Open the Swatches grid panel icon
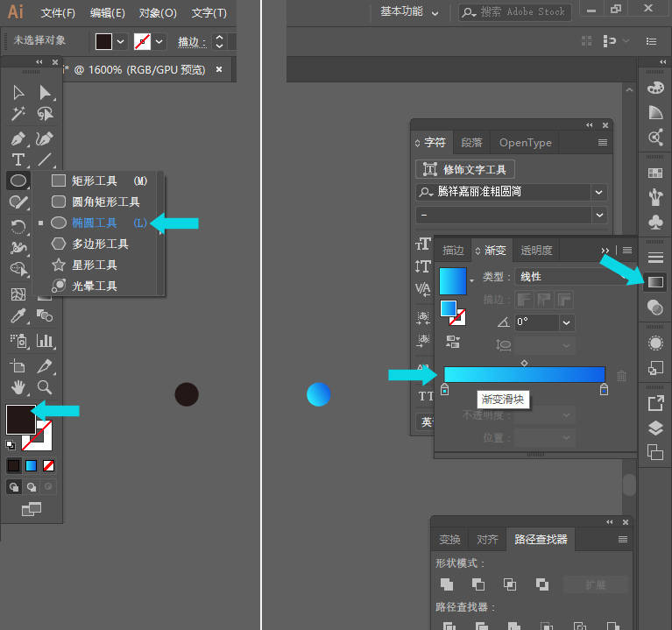The width and height of the screenshot is (672, 630). coord(655,173)
